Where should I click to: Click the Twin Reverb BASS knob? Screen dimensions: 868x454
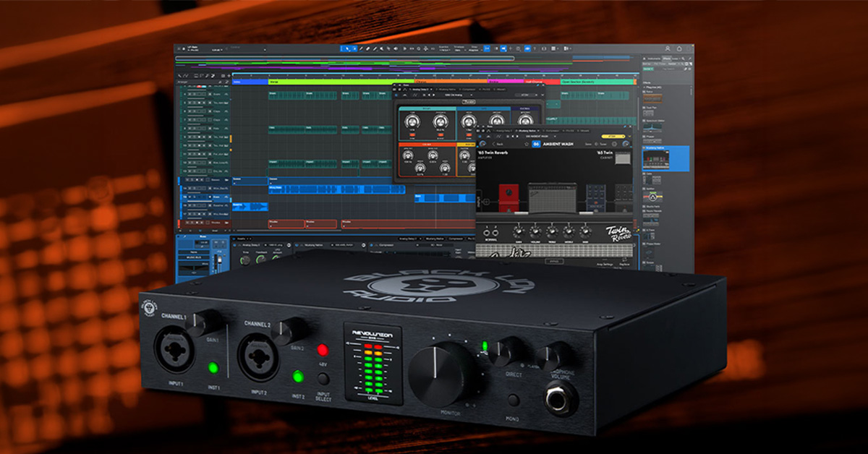click(584, 233)
